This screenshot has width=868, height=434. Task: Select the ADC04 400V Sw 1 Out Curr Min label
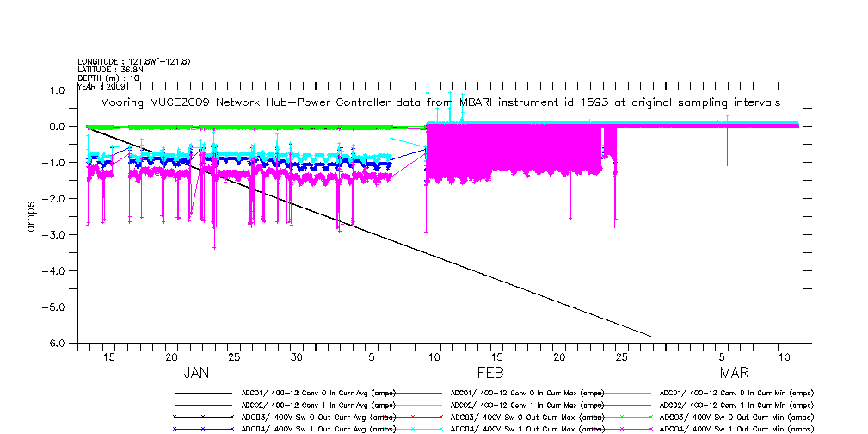tap(736, 429)
